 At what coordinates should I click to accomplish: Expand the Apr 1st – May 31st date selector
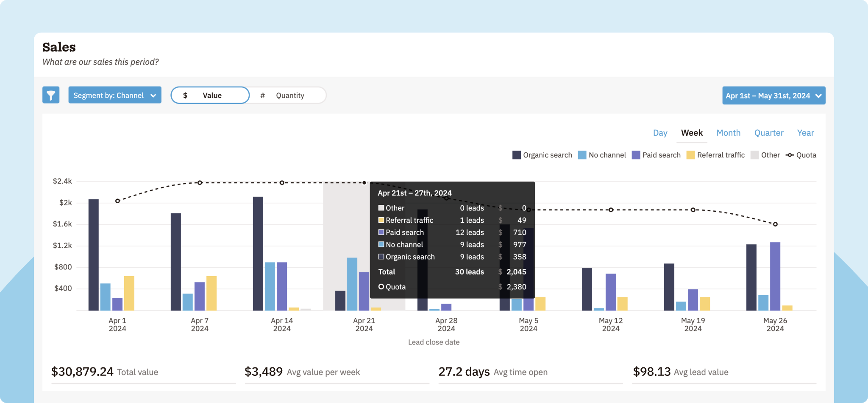(x=773, y=95)
